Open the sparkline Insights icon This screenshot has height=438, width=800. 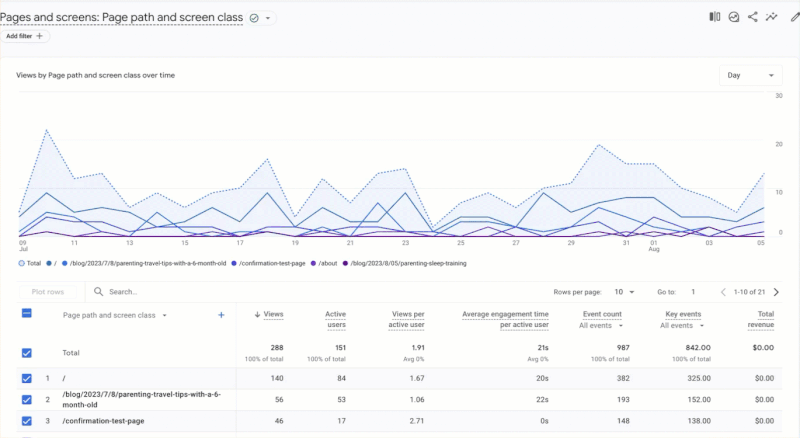tap(772, 17)
